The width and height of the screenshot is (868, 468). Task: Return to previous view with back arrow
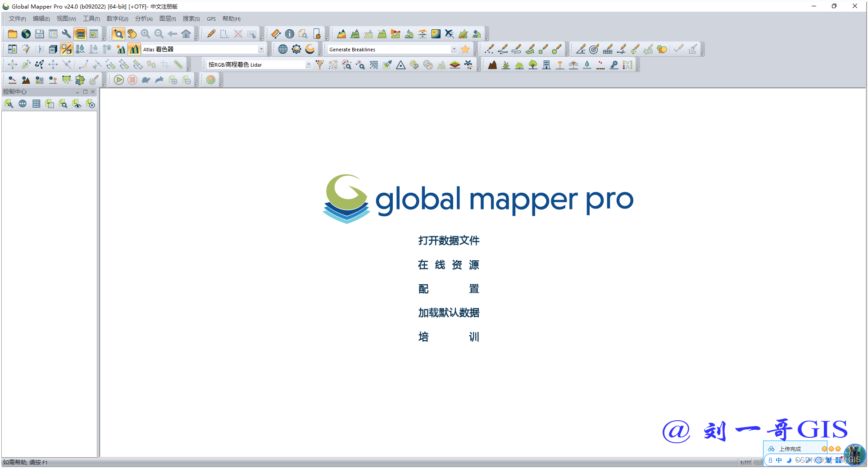[x=173, y=34]
